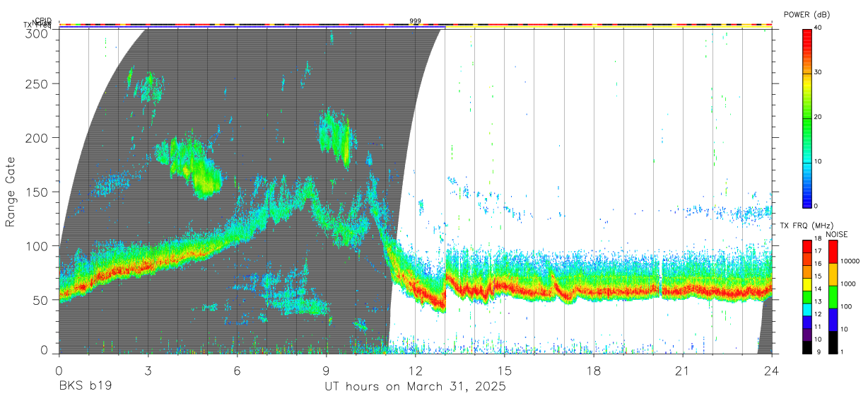
Task: Pick the blue swatch in the NOISE legend
Action: coord(833,320)
